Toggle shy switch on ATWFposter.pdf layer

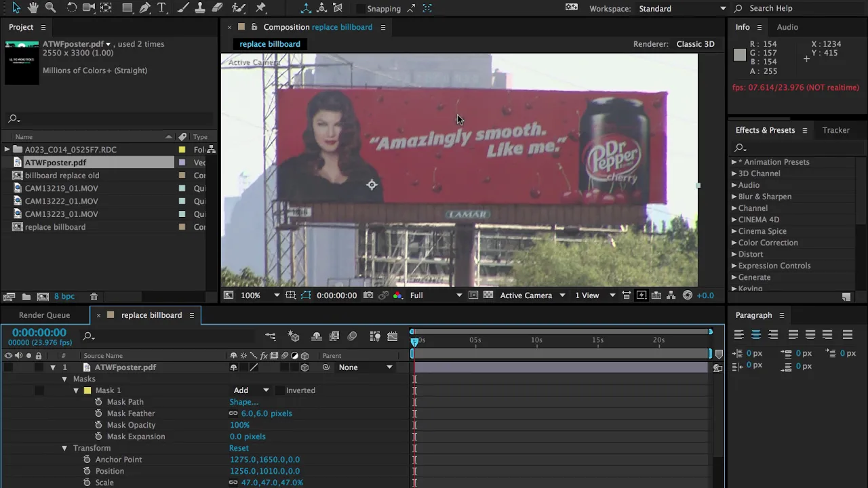[x=233, y=367]
